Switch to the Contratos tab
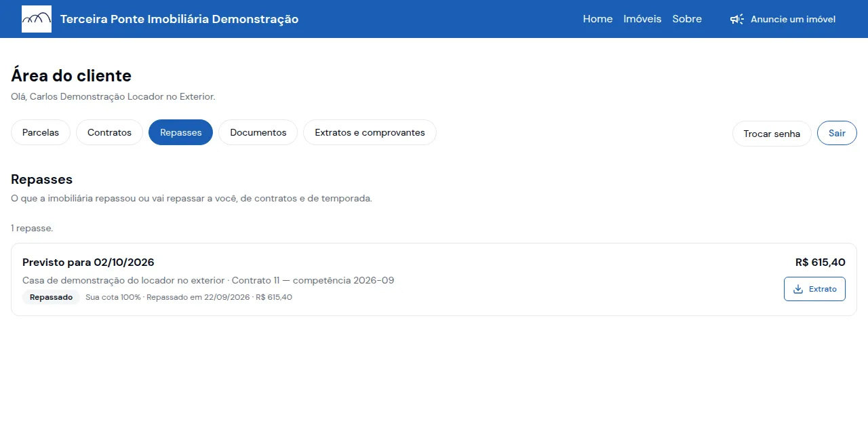This screenshot has width=868, height=428. (109, 132)
